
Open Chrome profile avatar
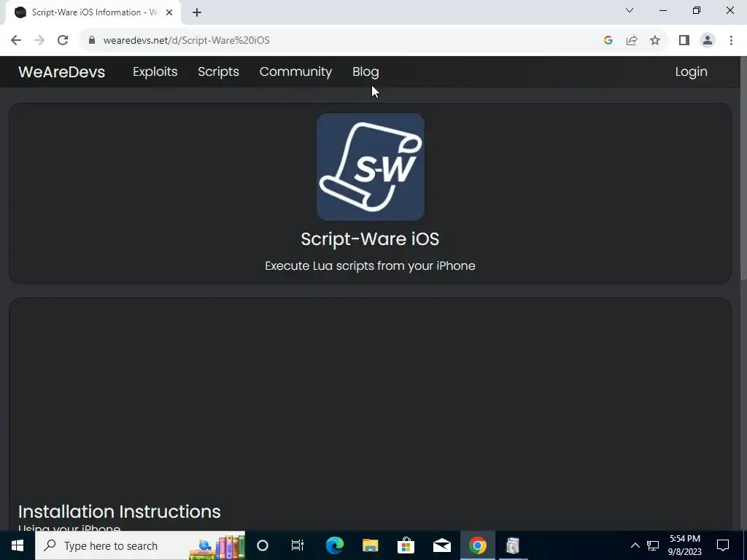coord(708,41)
